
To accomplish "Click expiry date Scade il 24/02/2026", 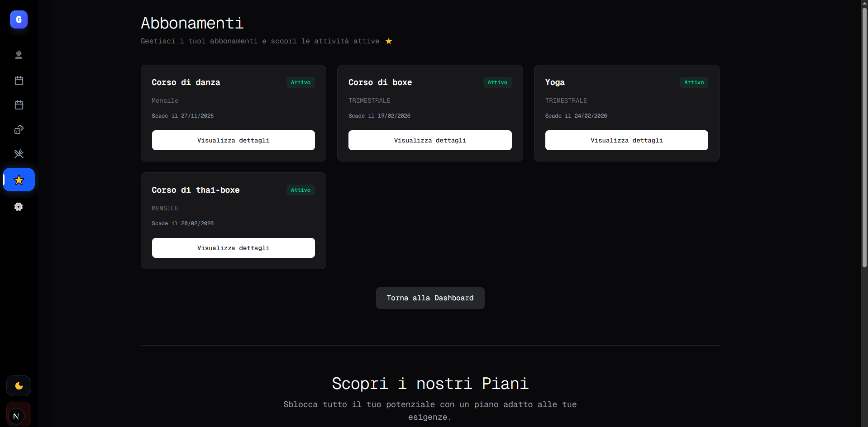I will (x=576, y=116).
